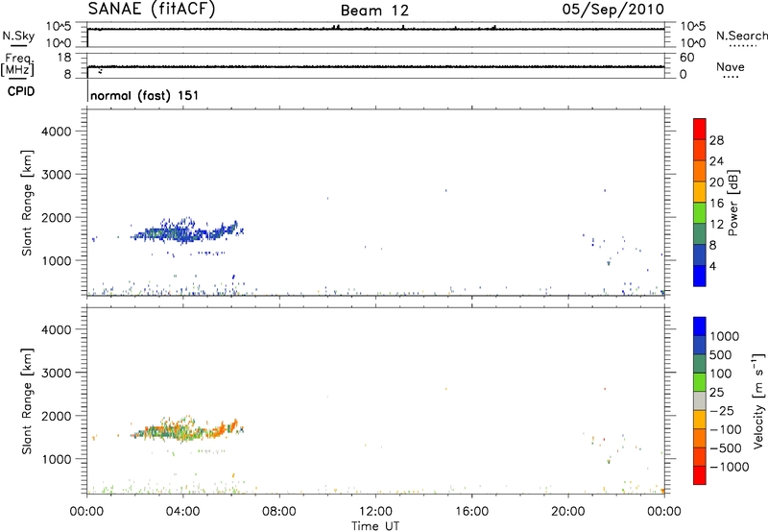Select the 'normal (fast) 151' CPID text
The image size is (768, 532).
coord(145,95)
